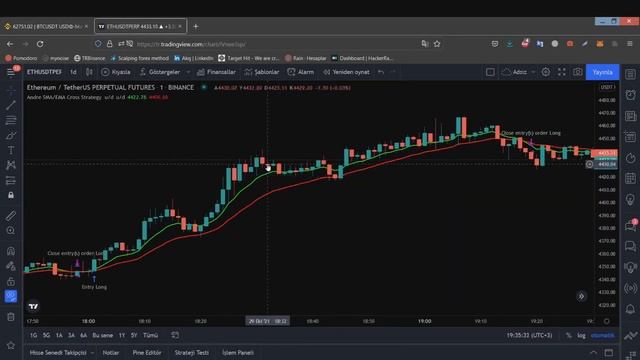Click the ETHUSDTPERF symbol search field

click(x=44, y=72)
